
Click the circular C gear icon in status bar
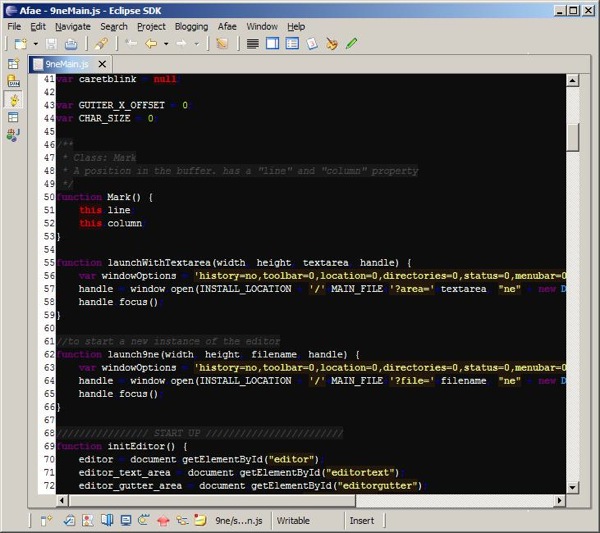(x=144, y=520)
